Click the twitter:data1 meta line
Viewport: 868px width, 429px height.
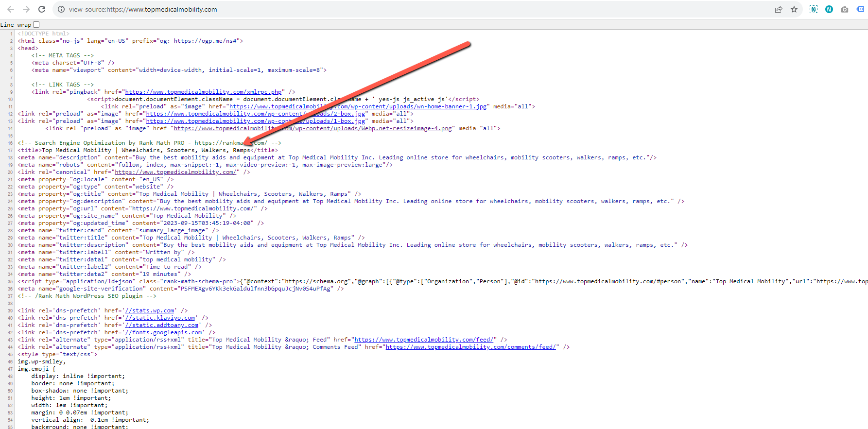coord(122,259)
